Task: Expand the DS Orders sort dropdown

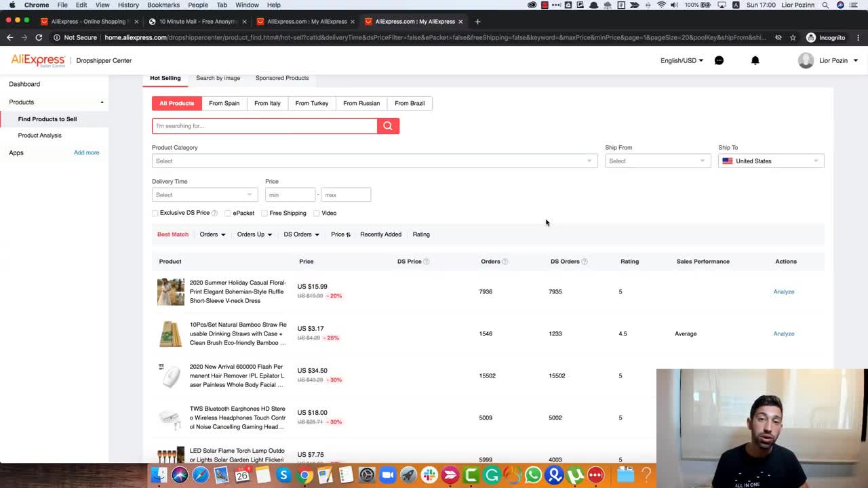Action: (301, 235)
